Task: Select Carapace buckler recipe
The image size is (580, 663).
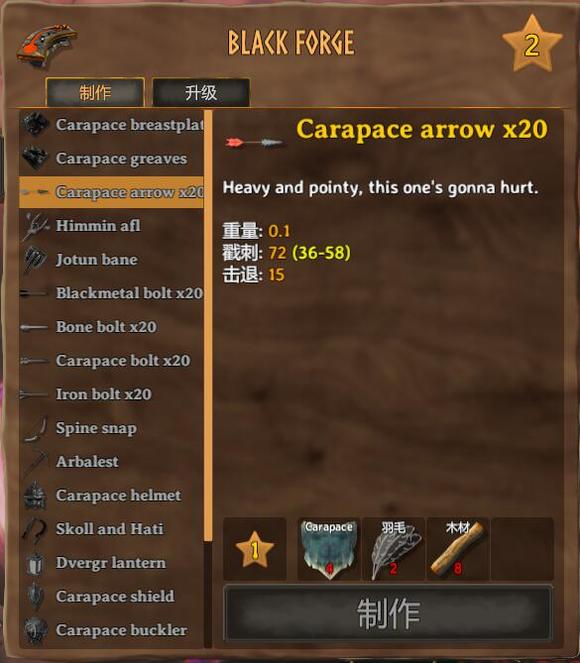Action: [112, 630]
